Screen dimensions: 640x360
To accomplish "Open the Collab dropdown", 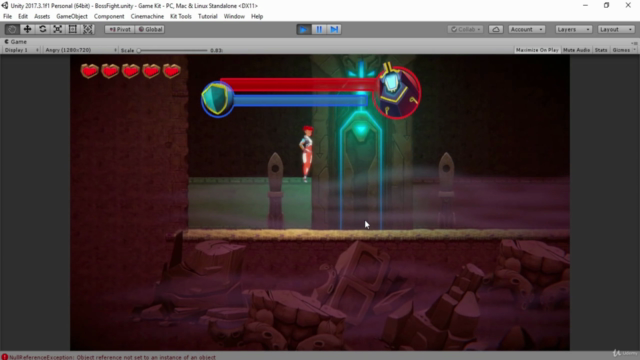I will click(465, 29).
